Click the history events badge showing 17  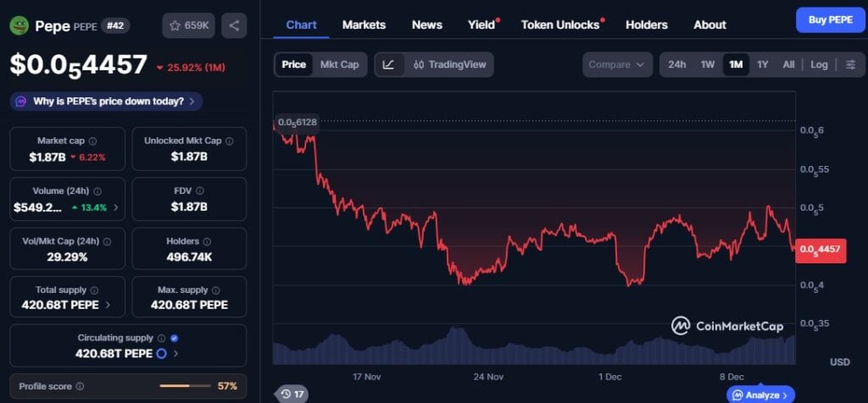(x=292, y=394)
